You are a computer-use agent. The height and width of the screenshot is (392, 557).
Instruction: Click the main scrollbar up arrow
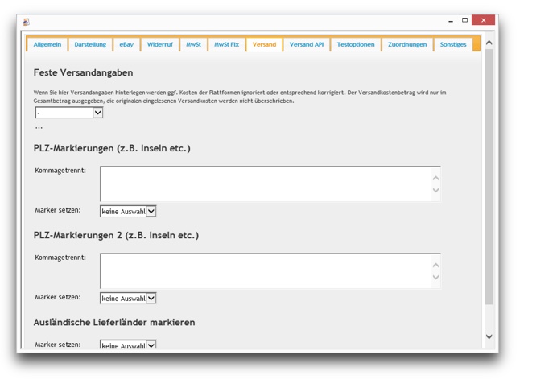489,43
